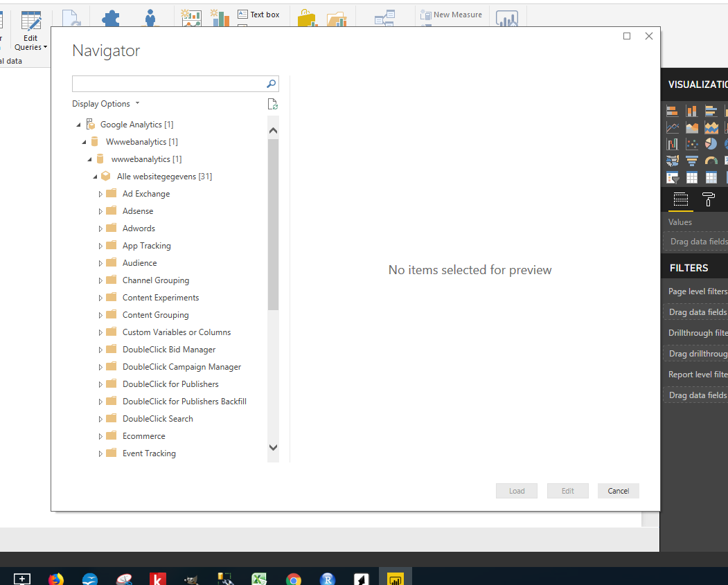Select DoubleClick Search folder
Screen dimensions: 728x585
158,419
